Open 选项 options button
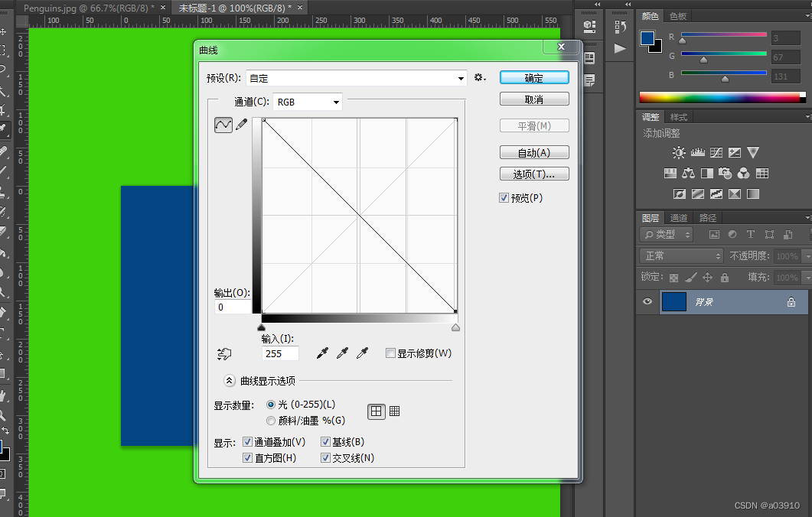This screenshot has height=517, width=812. click(534, 174)
